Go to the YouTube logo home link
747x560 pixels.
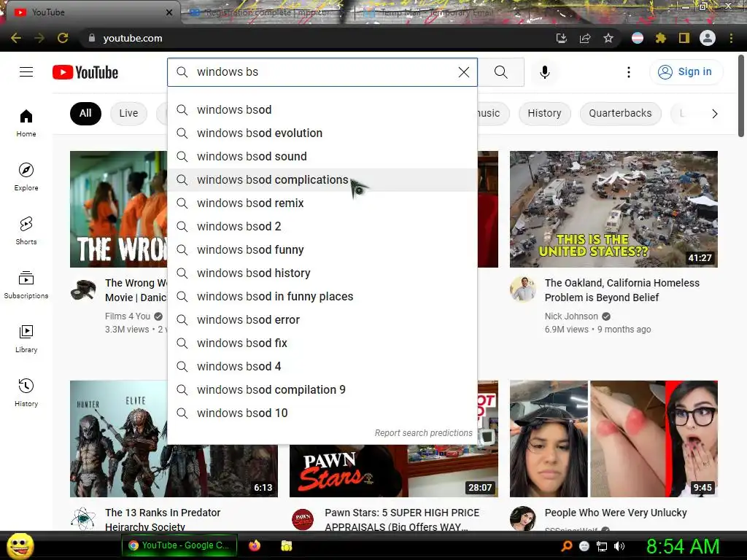pos(85,72)
